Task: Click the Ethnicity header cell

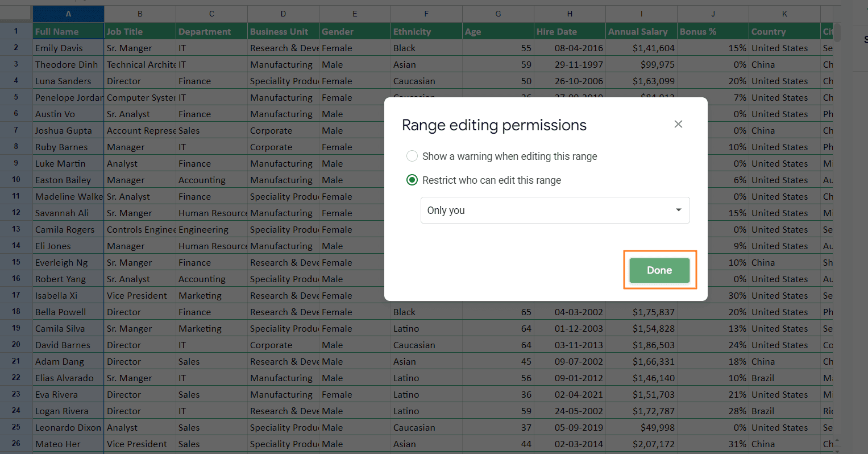Action: tap(426, 31)
